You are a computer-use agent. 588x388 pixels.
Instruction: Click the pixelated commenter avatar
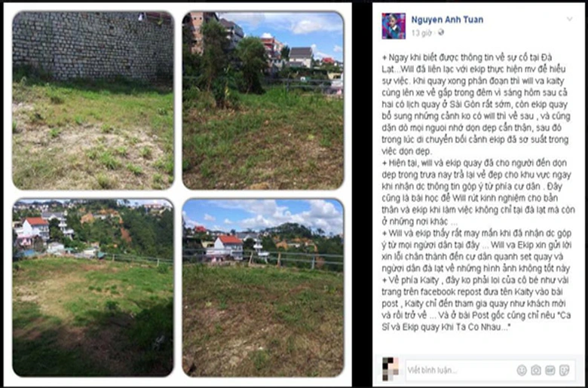click(390, 369)
